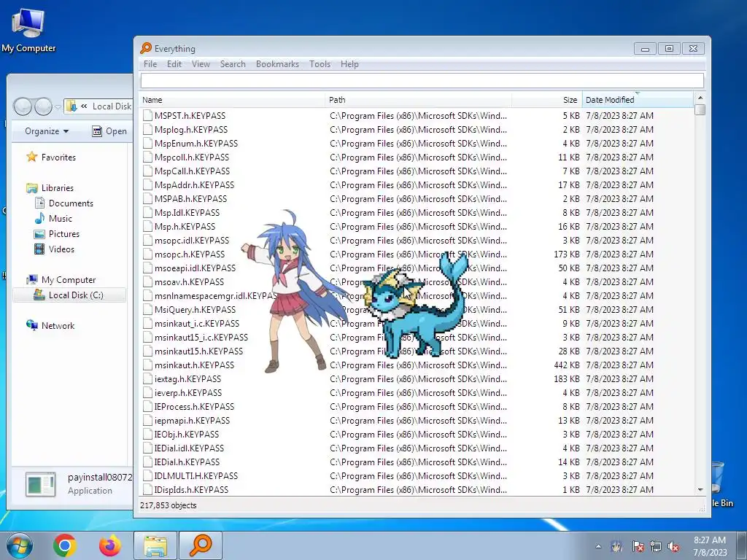Screen dimensions: 747x560
Task: Click the Local Disk (C:) drive icon
Action: coord(39,295)
